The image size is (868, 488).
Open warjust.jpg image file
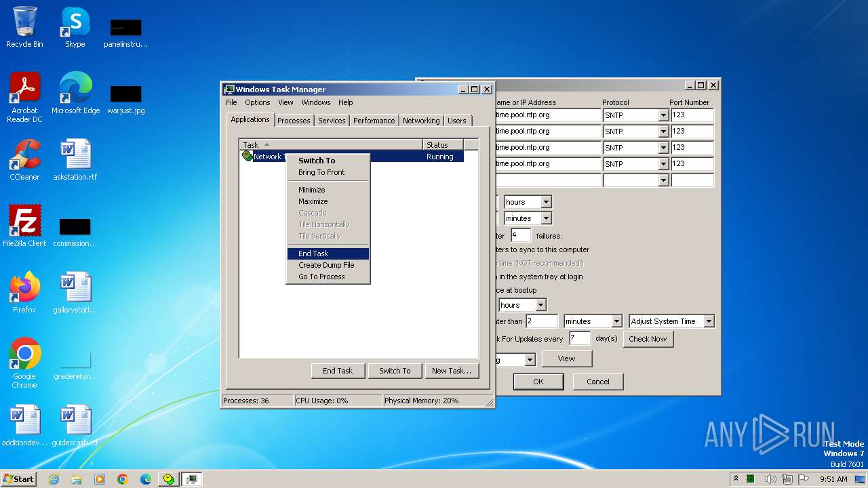click(125, 98)
